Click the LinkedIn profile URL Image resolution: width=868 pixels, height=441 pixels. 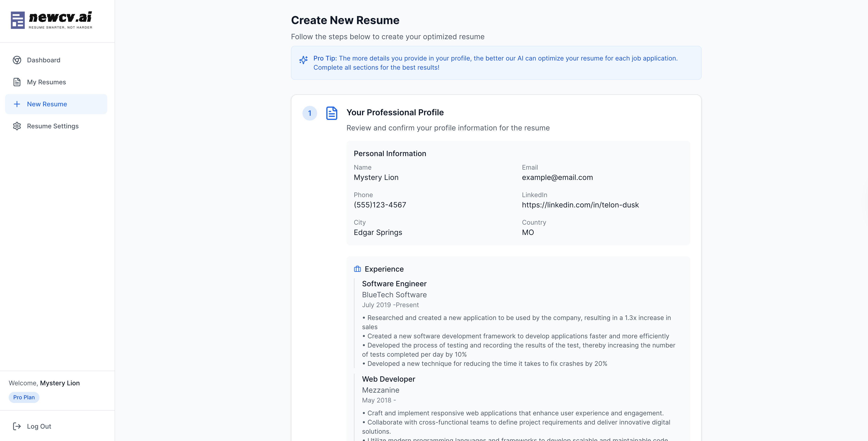point(580,205)
